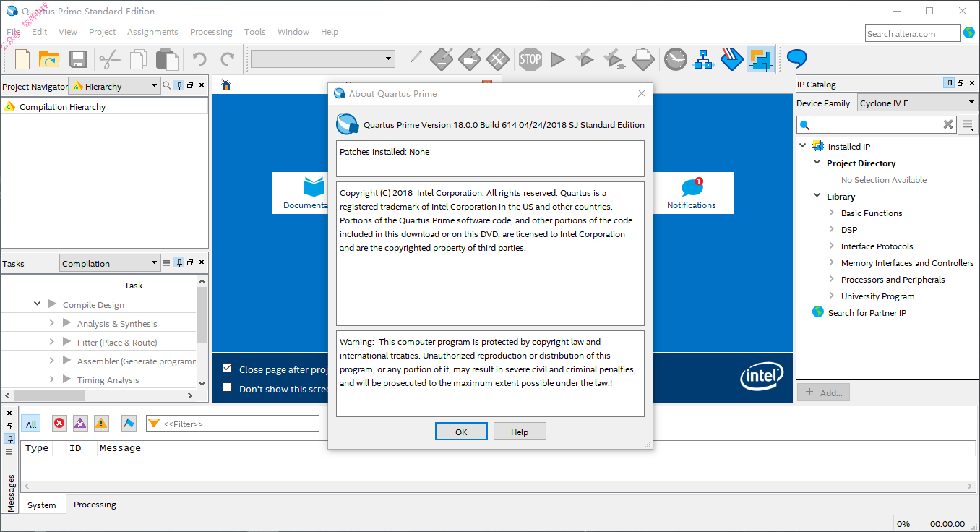Click the Redo arrow icon
The height and width of the screenshot is (532, 980).
[x=228, y=59]
